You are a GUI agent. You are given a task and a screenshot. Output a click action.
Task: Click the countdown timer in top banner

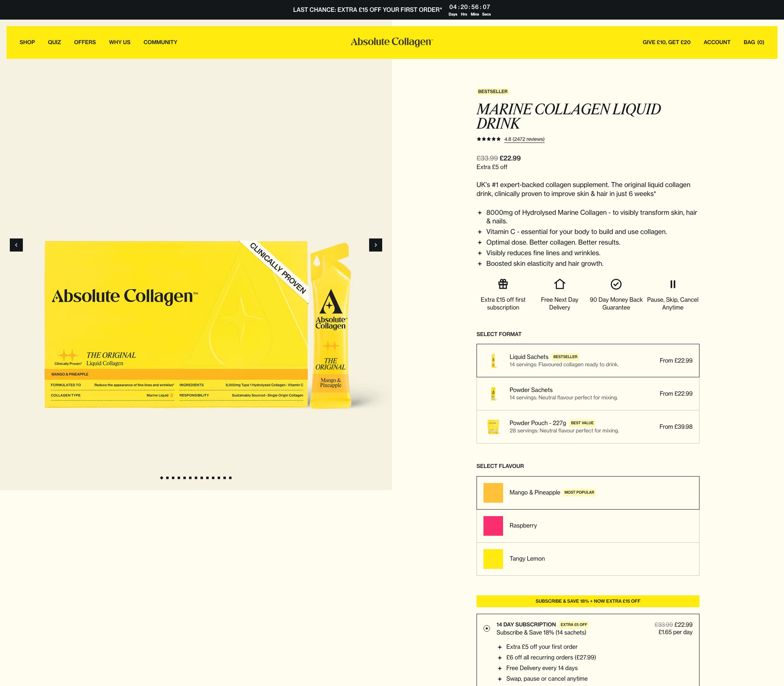[470, 10]
